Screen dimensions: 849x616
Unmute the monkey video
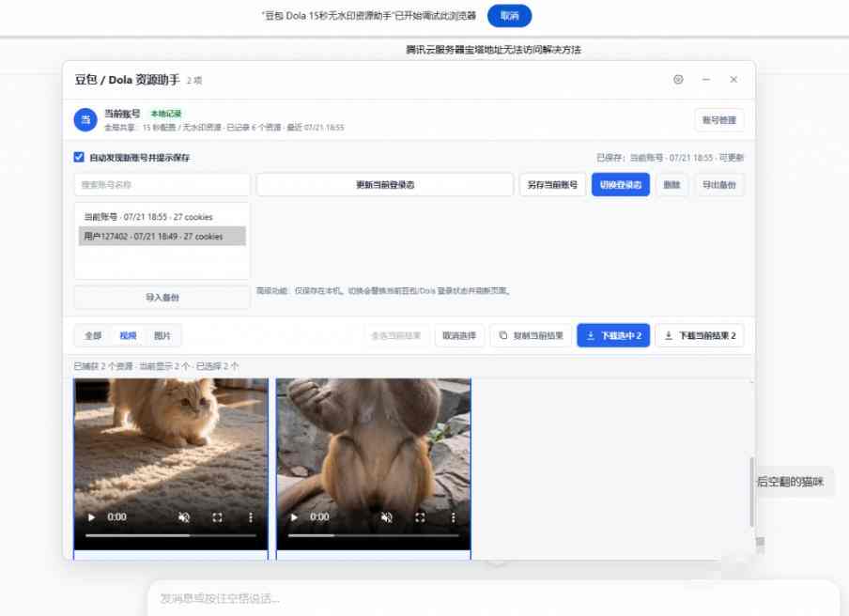click(x=387, y=517)
